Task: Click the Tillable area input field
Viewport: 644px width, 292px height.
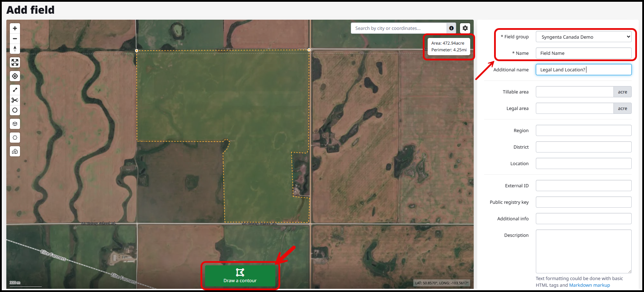Action: [x=574, y=92]
